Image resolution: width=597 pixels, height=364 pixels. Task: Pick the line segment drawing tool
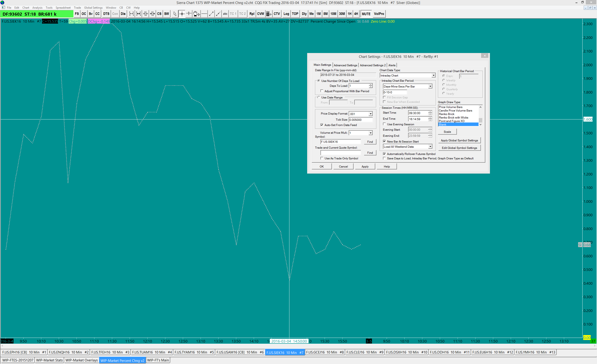tap(211, 14)
